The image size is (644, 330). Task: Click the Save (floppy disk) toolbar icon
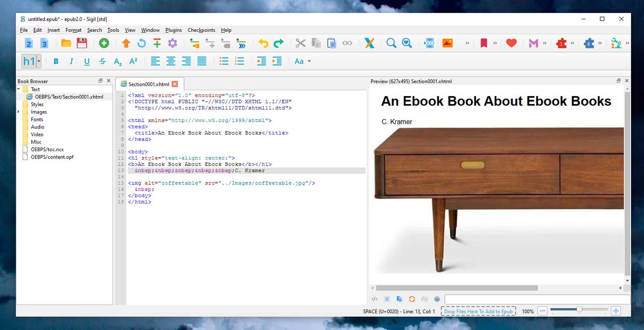point(82,43)
